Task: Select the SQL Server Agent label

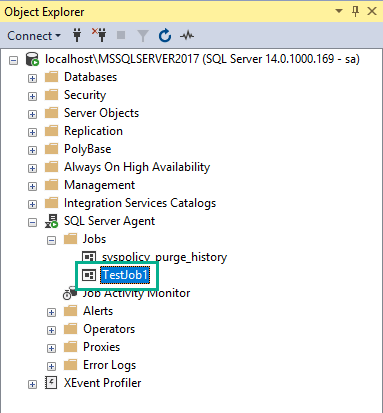Action: tap(109, 221)
